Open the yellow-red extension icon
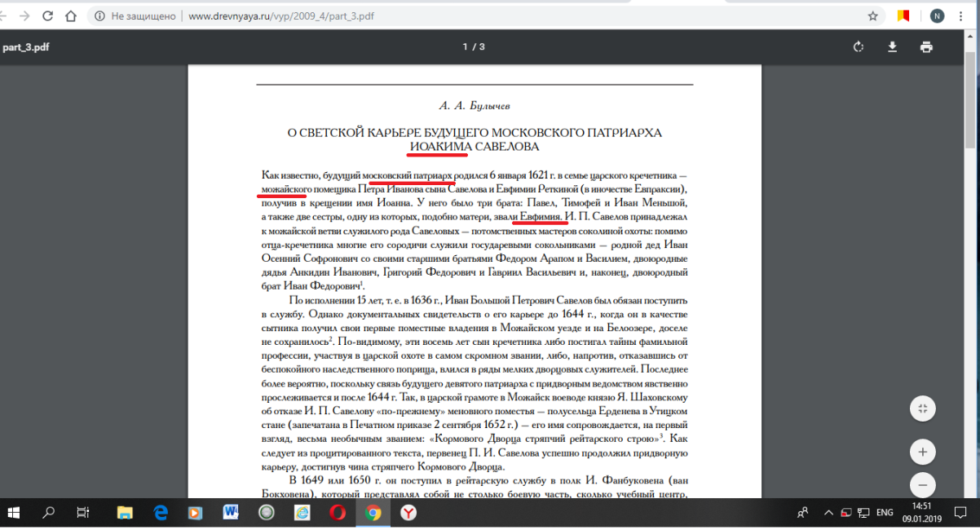The width and height of the screenshot is (980, 530). click(x=903, y=15)
